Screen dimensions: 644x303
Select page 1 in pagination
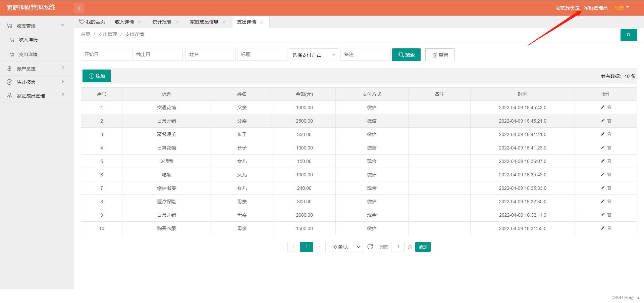pyautogui.click(x=307, y=247)
